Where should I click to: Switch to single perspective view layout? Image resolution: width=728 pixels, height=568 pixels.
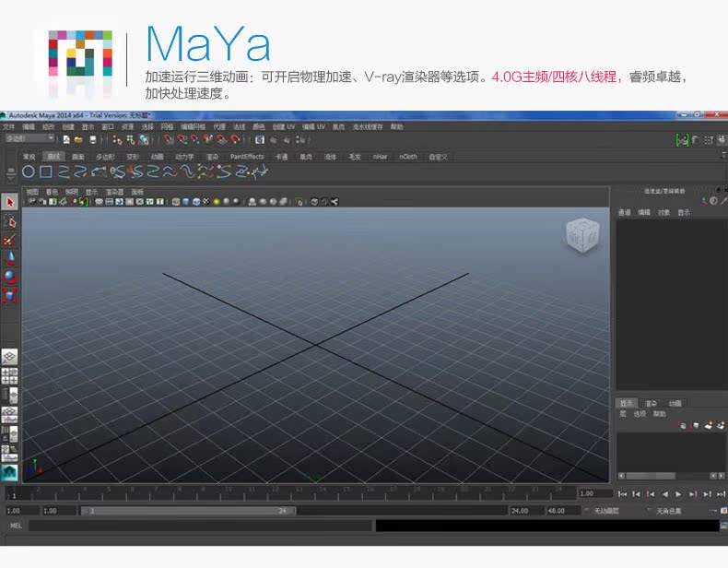click(x=10, y=357)
